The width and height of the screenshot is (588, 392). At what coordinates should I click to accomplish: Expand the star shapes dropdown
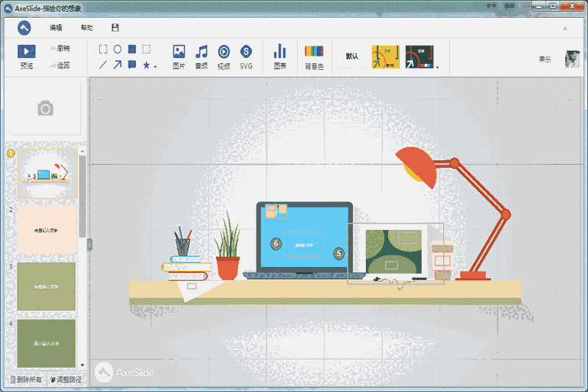(x=155, y=66)
